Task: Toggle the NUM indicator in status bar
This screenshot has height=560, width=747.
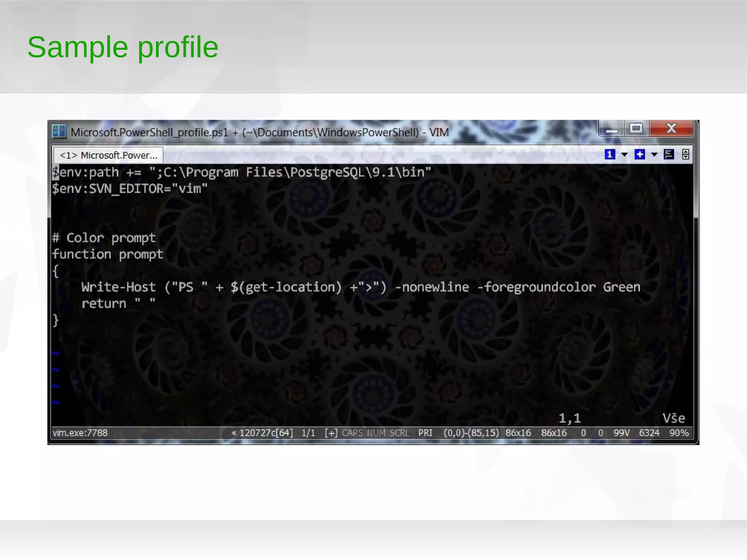Action: [376, 433]
